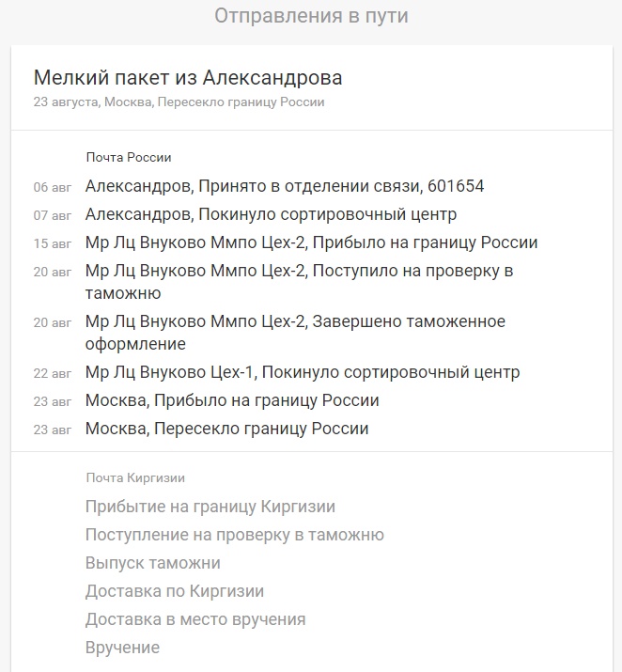Screen dimensions: 622x672
Task: Click the date '06 авг'
Action: tap(53, 187)
